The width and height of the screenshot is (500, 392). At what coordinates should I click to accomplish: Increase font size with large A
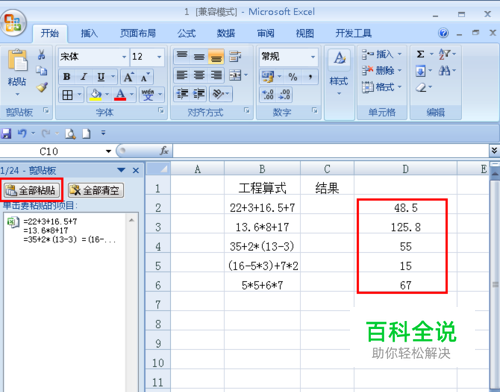tap(129, 77)
